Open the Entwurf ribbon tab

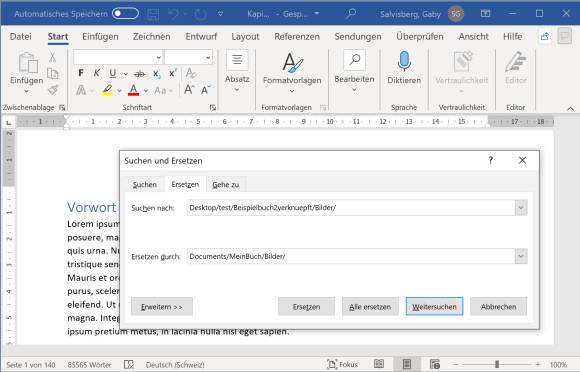201,37
